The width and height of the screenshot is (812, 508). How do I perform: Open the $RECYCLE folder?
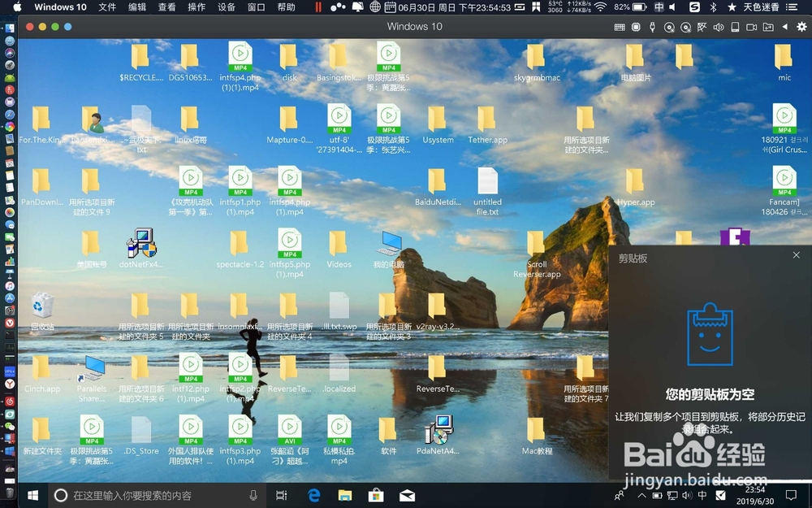[140, 63]
